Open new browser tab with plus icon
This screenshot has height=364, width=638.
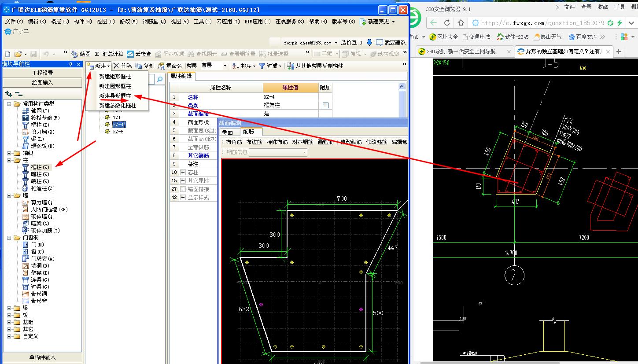[619, 51]
